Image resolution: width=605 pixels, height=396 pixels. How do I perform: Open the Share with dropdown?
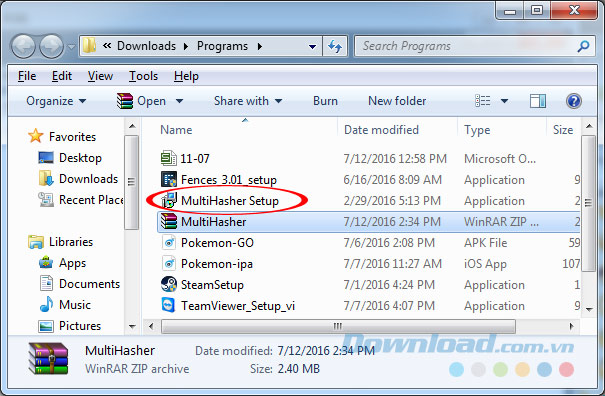[248, 101]
